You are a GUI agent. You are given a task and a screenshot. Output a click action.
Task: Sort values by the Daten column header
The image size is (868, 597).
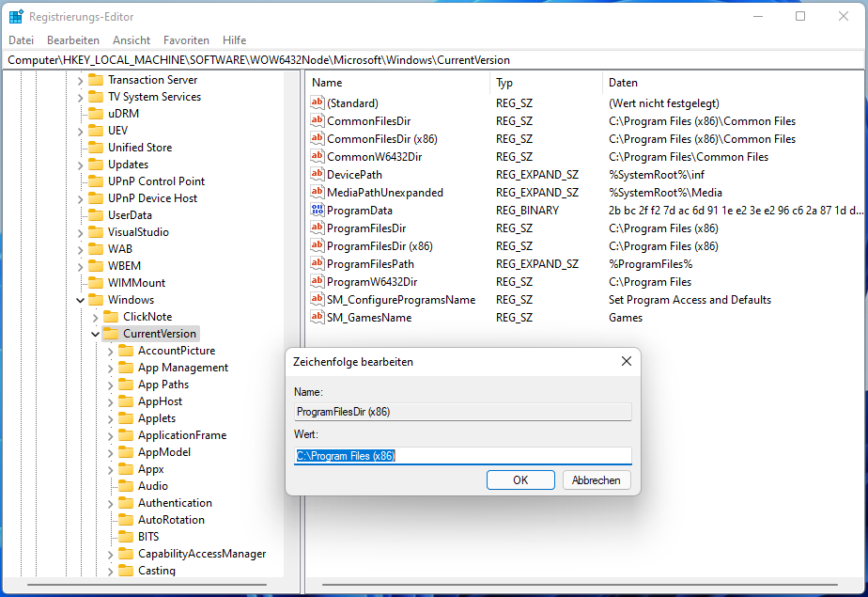tap(734, 83)
